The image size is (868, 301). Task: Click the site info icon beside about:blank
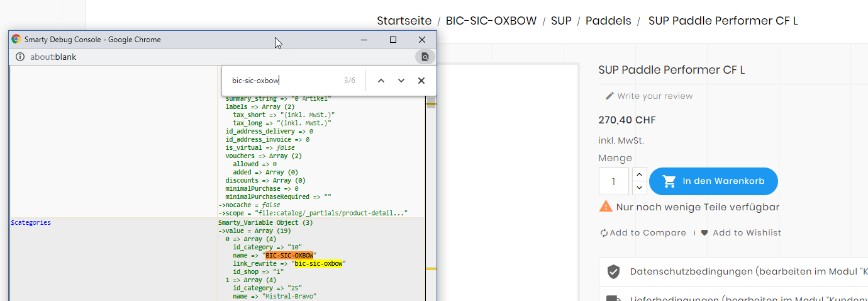(x=19, y=57)
